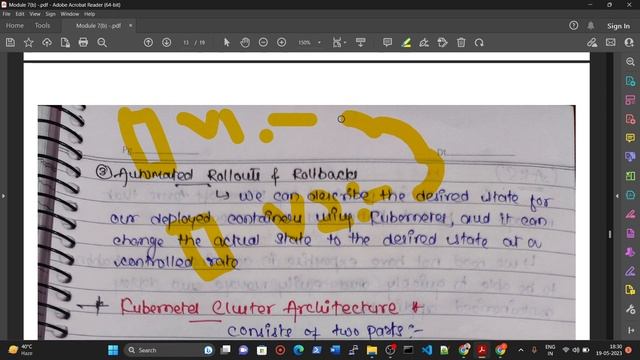The height and width of the screenshot is (360, 640).
Task: Collapse the right tools pane arrow
Action: pyautogui.click(x=617, y=196)
